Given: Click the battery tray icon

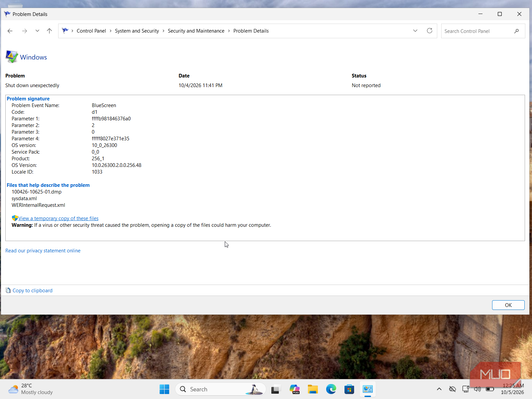Looking at the screenshot, I should (490, 389).
